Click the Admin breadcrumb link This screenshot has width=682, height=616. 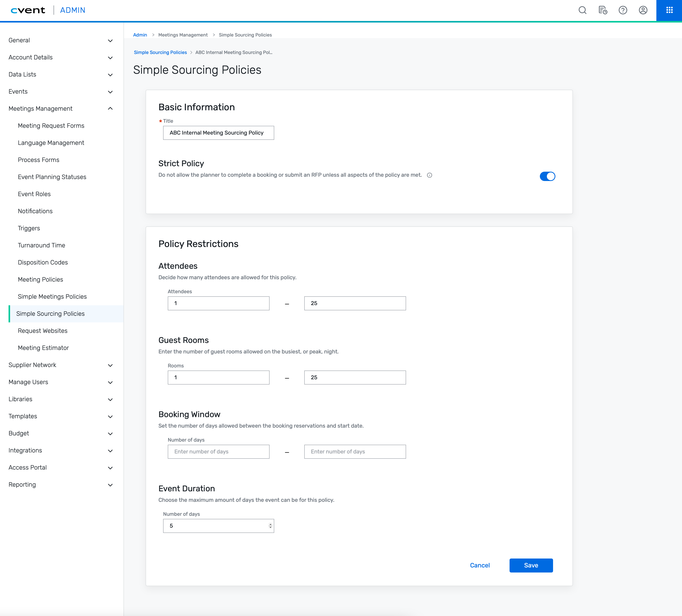(140, 35)
